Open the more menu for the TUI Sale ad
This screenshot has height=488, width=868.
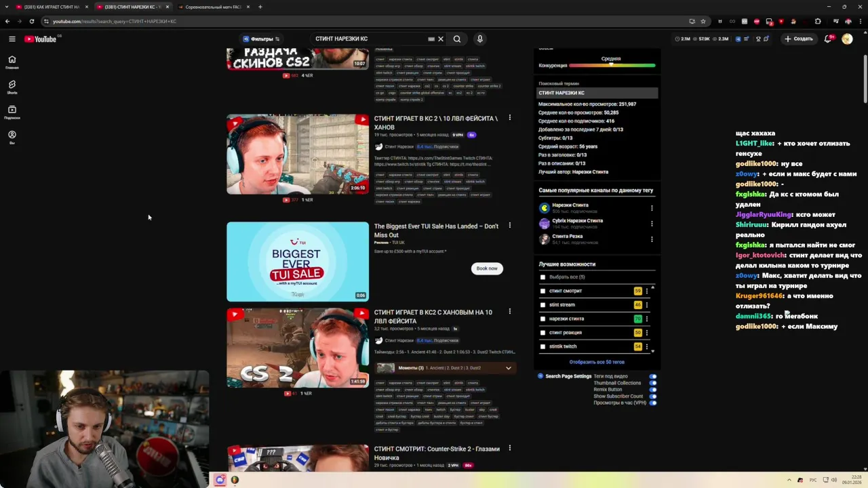click(509, 226)
